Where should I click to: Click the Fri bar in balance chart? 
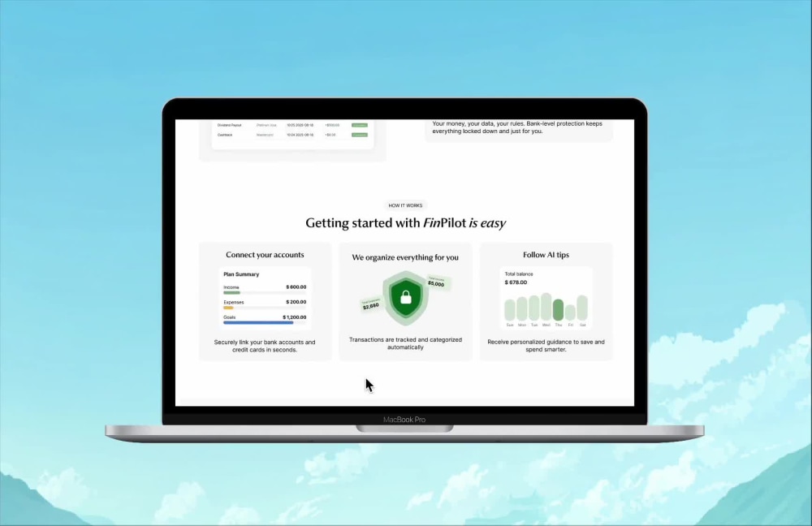coord(570,313)
